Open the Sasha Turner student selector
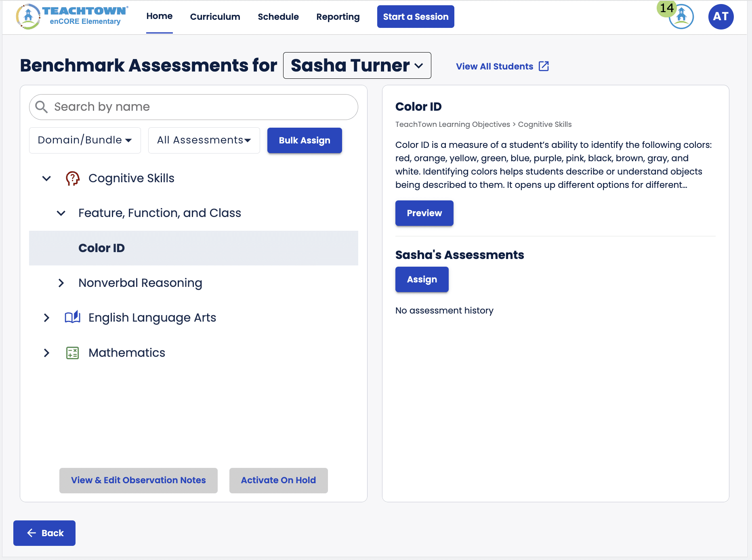Viewport: 752px width, 560px height. click(x=357, y=65)
